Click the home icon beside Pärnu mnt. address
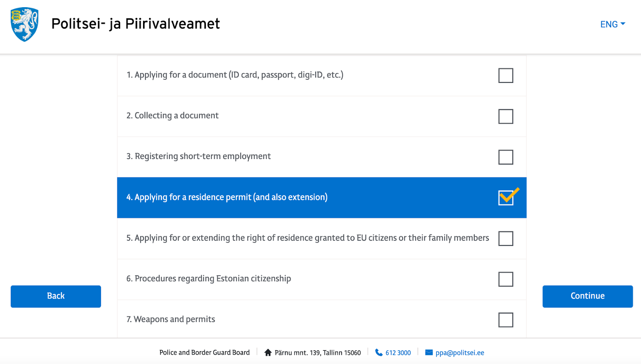The width and height of the screenshot is (641, 364). [268, 352]
